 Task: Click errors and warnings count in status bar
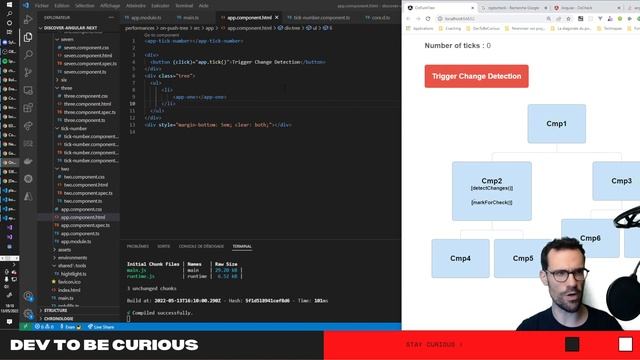coord(44,327)
